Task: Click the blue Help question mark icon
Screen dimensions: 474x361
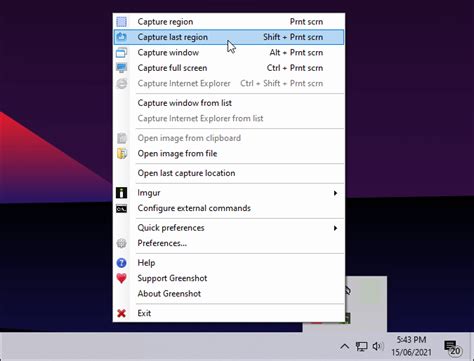Action: (x=121, y=263)
